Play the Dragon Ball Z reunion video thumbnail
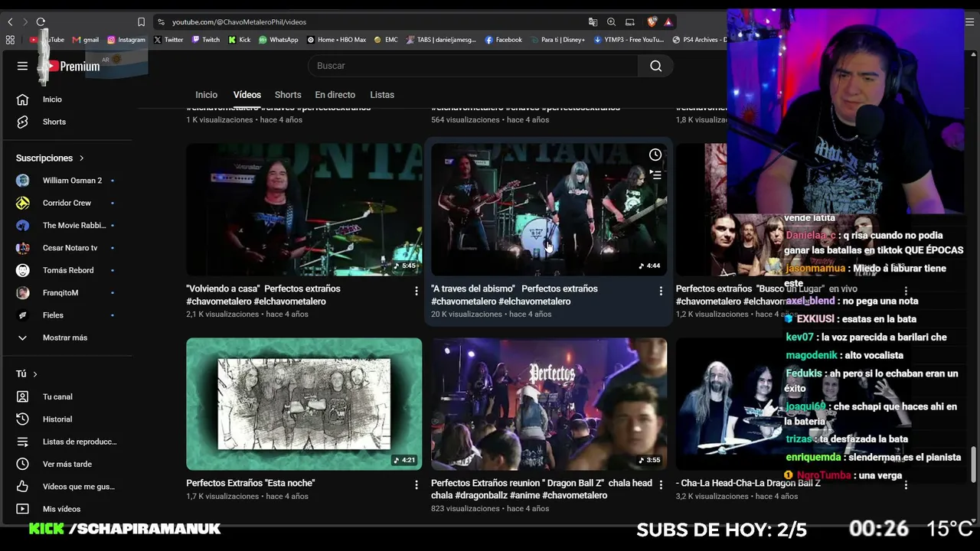980x551 pixels. pyautogui.click(x=549, y=404)
